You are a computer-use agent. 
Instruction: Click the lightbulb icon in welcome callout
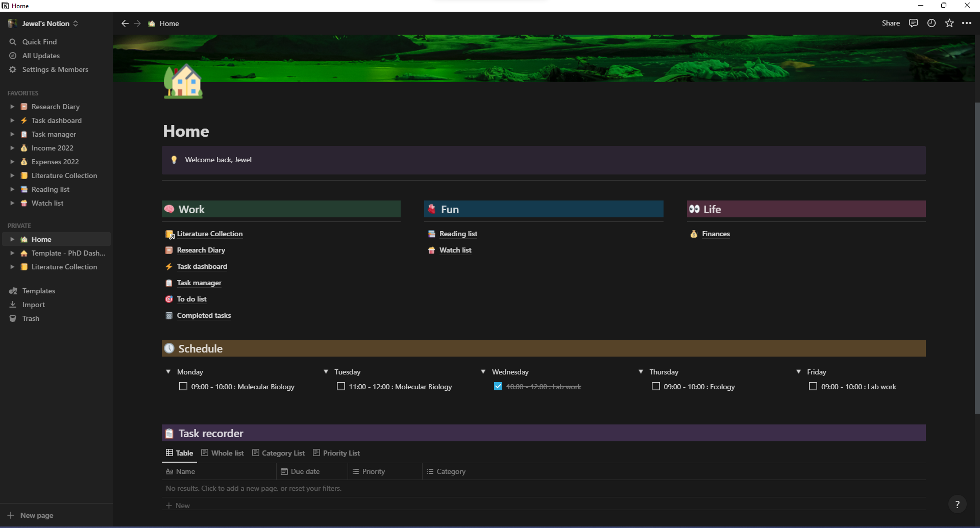tap(174, 160)
